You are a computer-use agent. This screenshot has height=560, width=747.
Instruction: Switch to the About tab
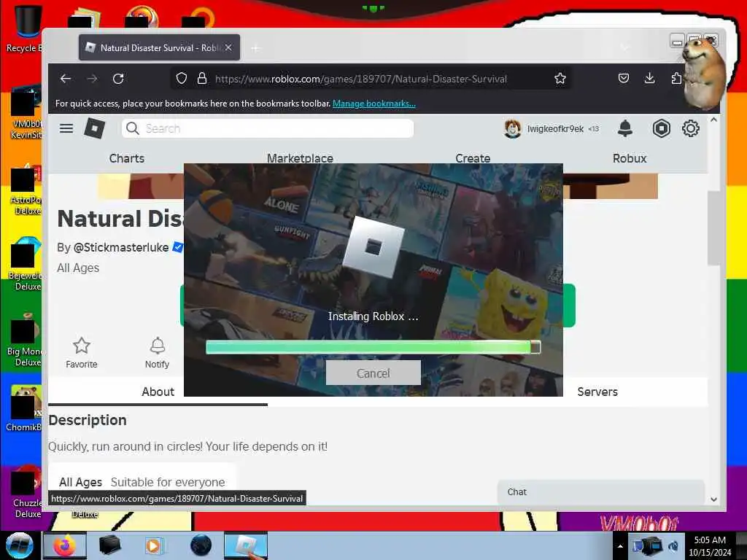point(158,392)
